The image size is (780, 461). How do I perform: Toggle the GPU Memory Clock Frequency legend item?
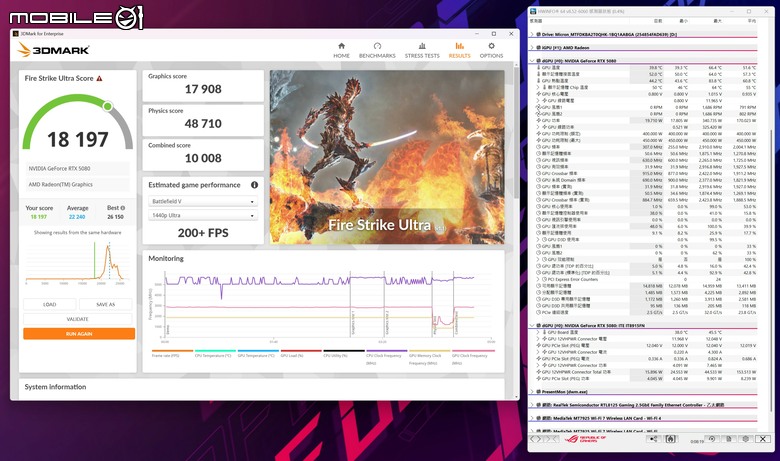click(429, 357)
